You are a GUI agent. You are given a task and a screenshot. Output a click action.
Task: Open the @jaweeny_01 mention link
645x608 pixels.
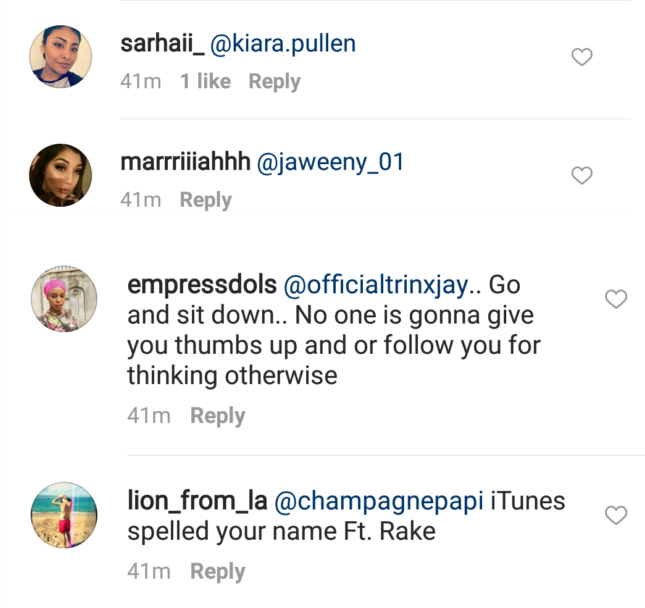point(330,162)
